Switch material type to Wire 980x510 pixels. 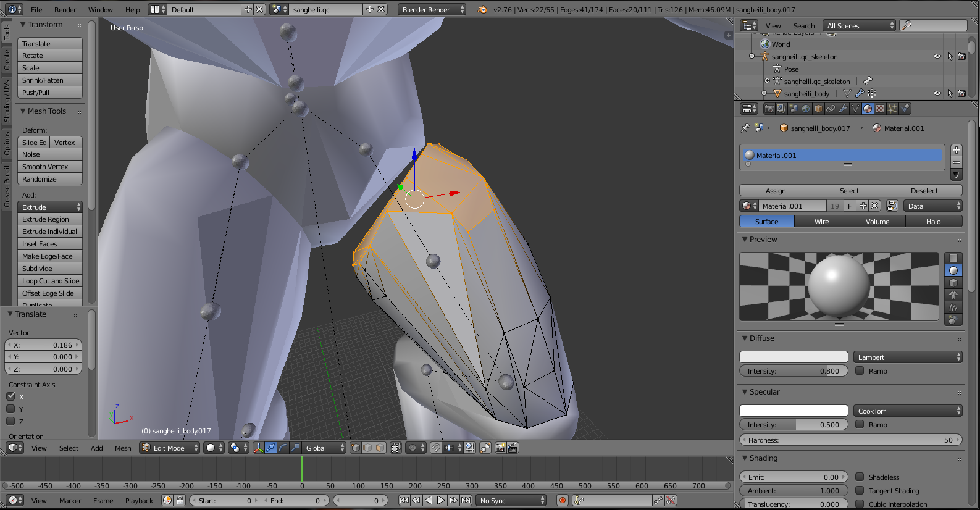821,222
